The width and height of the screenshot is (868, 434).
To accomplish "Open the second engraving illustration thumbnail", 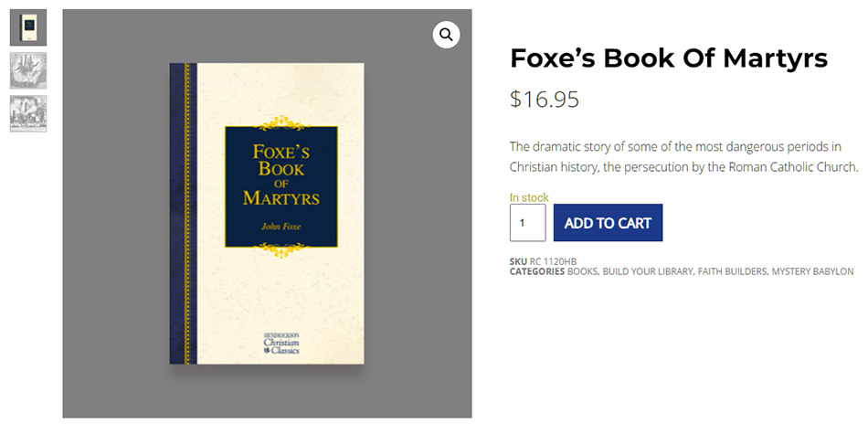I will [28, 70].
